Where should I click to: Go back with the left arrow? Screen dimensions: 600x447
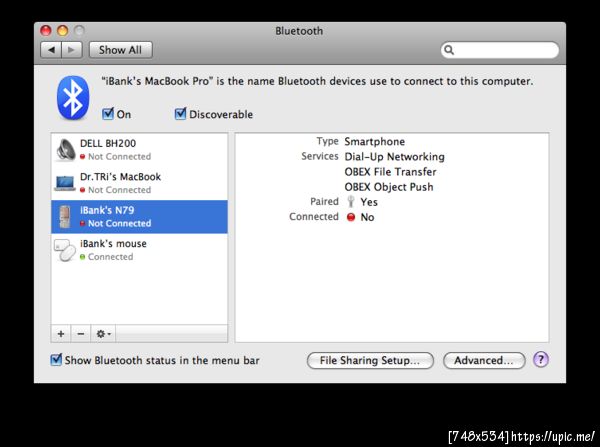pos(51,50)
